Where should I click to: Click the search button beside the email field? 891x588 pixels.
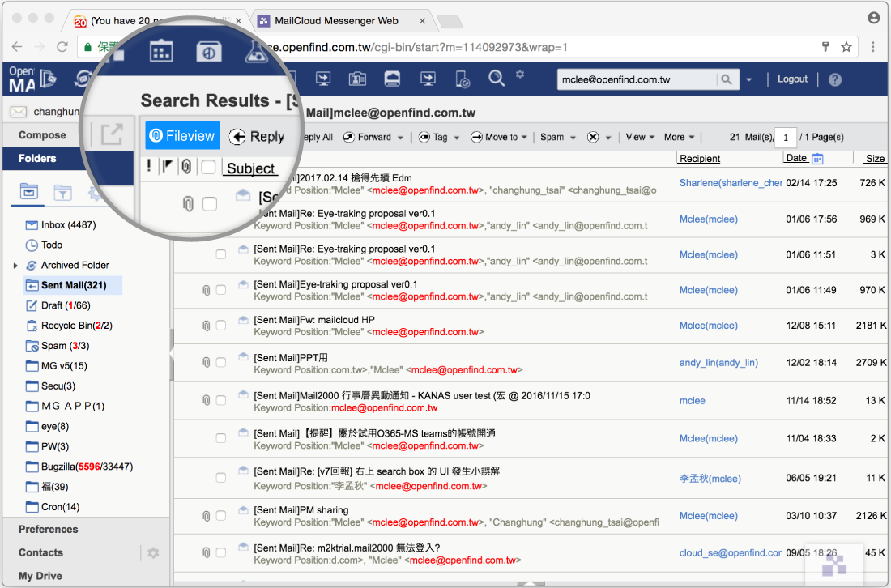coord(727,79)
